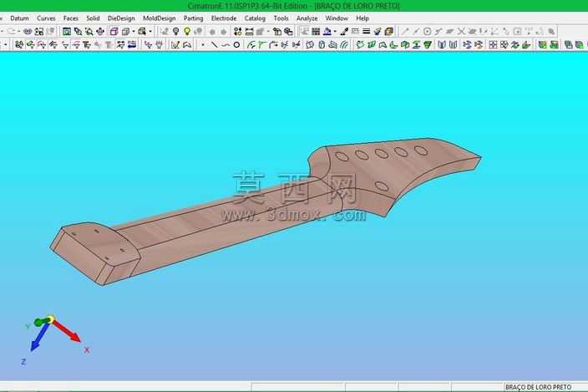Open the Faces menu
Screen dimensions: 588x392
(71, 18)
